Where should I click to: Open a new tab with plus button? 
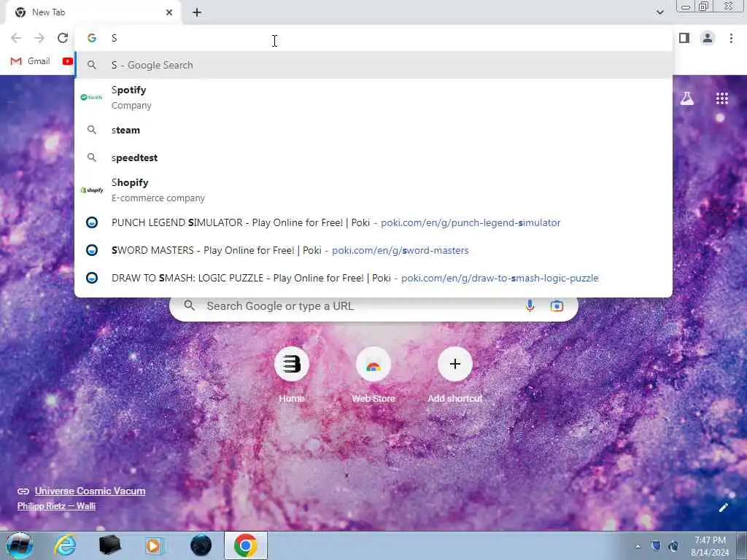tap(197, 12)
